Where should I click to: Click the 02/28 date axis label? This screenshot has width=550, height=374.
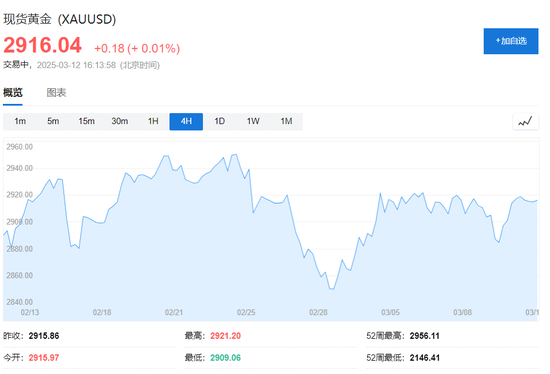pos(318,312)
